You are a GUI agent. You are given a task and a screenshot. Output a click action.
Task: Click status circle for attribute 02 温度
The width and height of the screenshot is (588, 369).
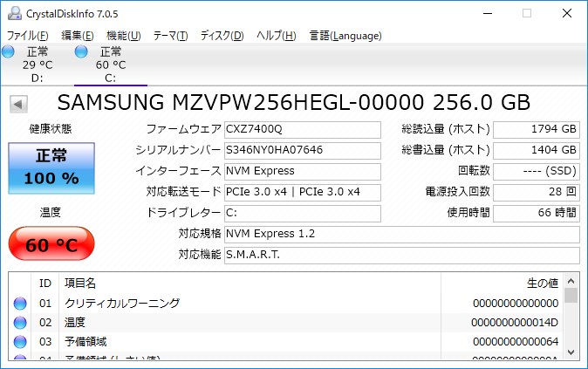coord(20,323)
